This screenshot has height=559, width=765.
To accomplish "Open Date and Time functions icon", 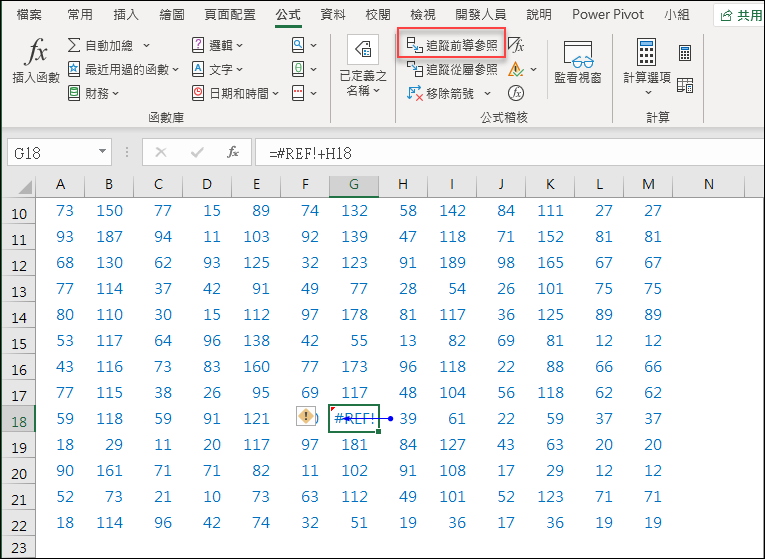I will tap(198, 93).
